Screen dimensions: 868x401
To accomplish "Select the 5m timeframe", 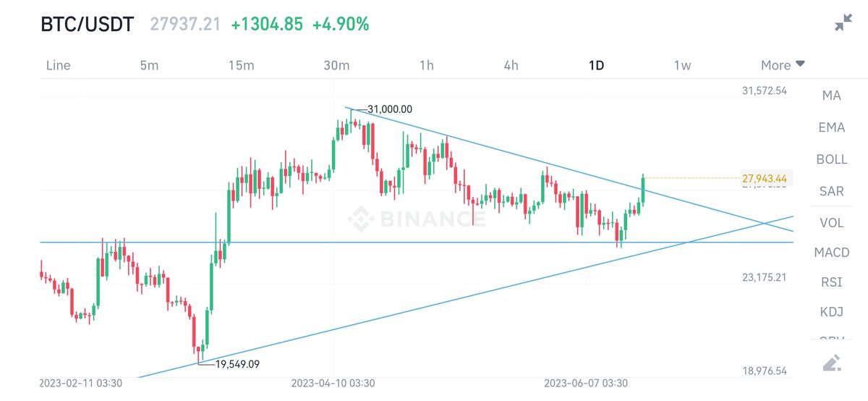I will coord(149,65).
